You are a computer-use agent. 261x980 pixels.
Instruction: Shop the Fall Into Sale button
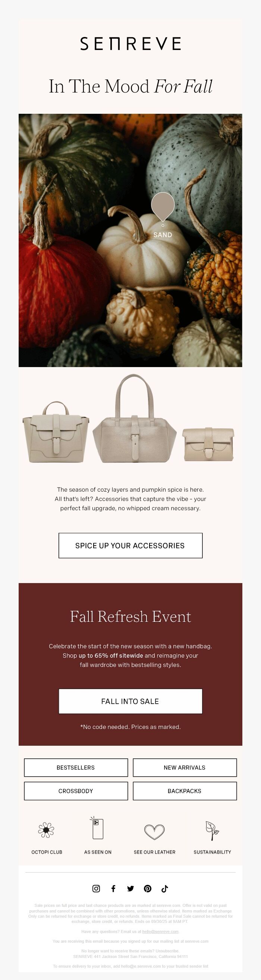click(130, 701)
